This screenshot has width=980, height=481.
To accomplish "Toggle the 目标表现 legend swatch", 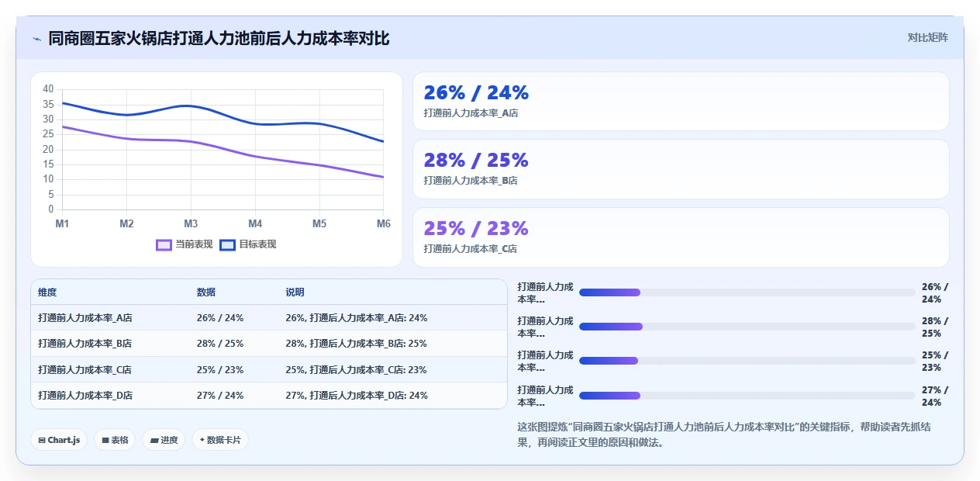I will (x=227, y=244).
